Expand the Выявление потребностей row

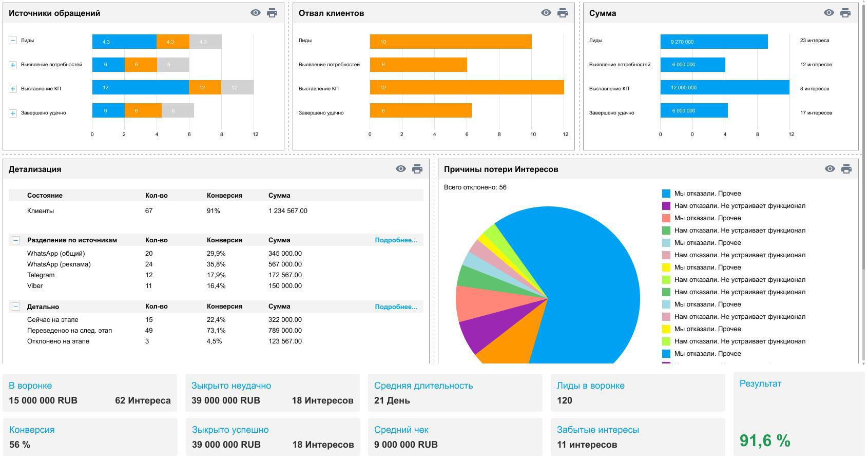(13, 65)
